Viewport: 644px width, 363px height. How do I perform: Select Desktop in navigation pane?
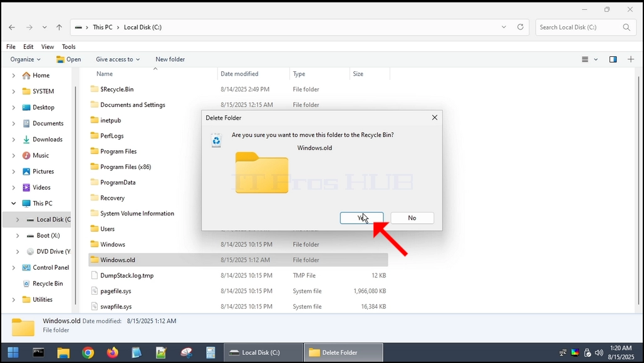coord(38,108)
